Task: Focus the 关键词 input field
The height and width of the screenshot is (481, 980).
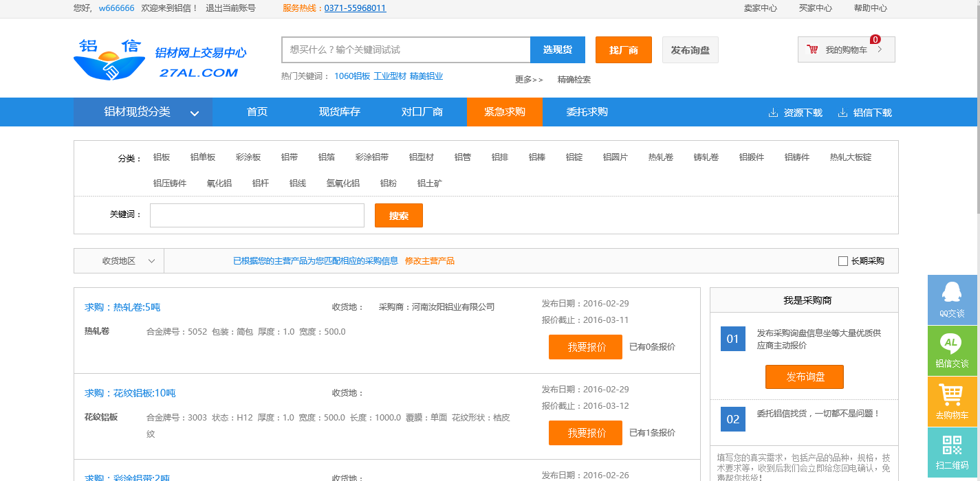Action: [257, 215]
